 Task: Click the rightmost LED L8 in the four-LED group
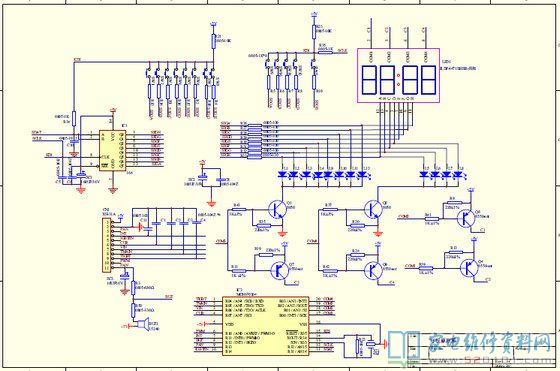pyautogui.click(x=458, y=175)
